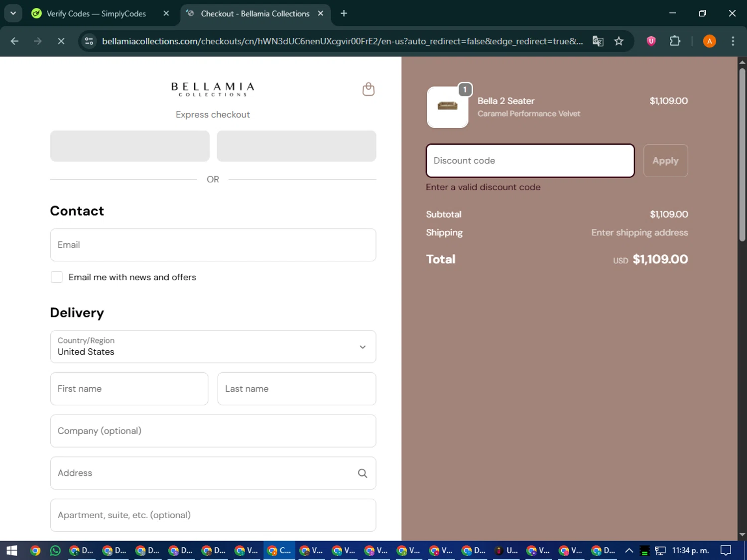Click the total amount USD $1,109.00
This screenshot has height=560, width=747.
[x=650, y=260]
